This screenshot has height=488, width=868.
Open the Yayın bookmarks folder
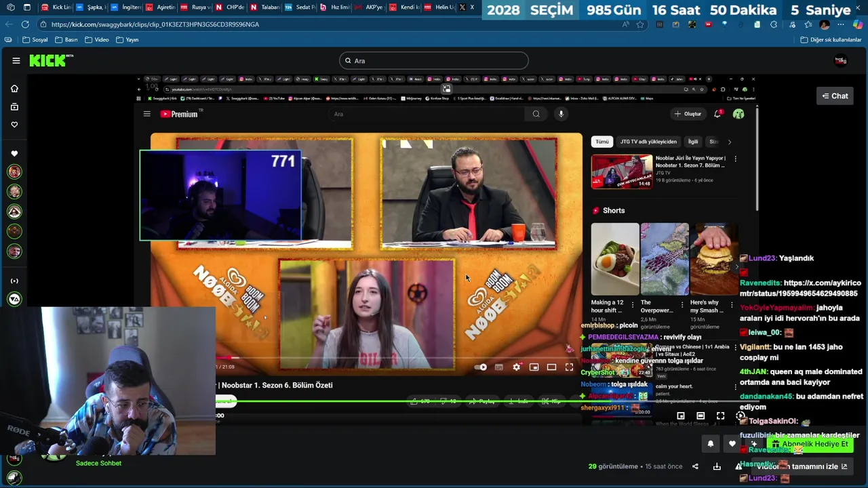[x=127, y=39]
